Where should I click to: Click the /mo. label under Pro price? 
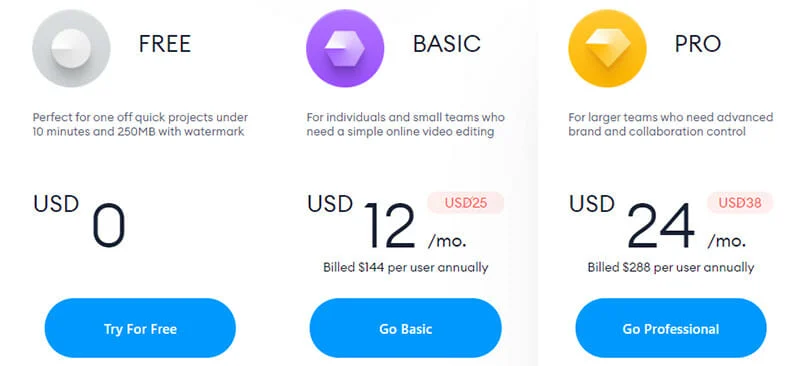(727, 240)
